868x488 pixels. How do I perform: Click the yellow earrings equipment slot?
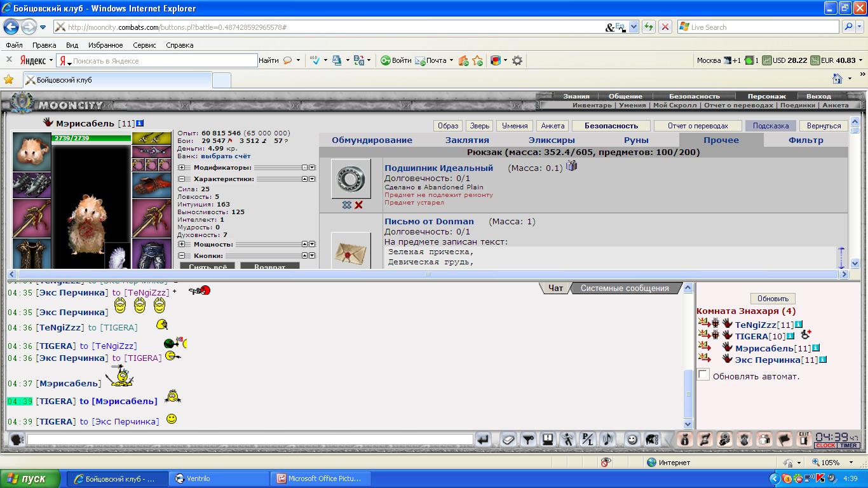click(x=152, y=138)
